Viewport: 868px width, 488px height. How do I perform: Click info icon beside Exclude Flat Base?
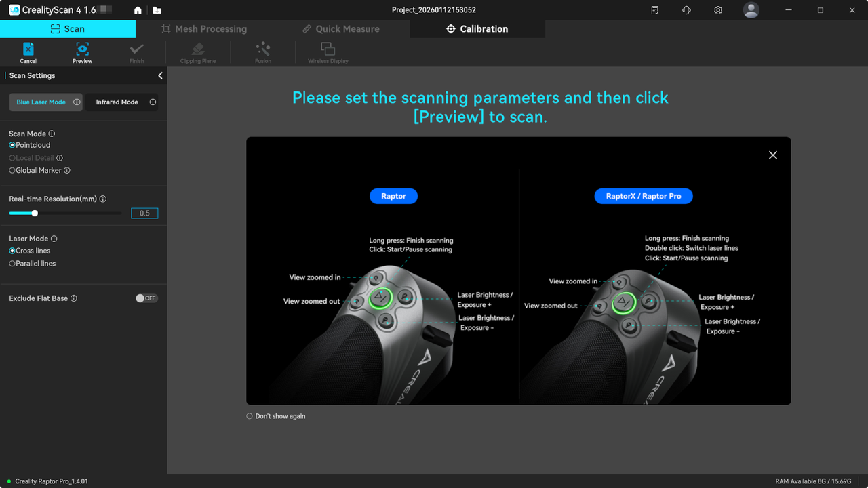pos(74,298)
